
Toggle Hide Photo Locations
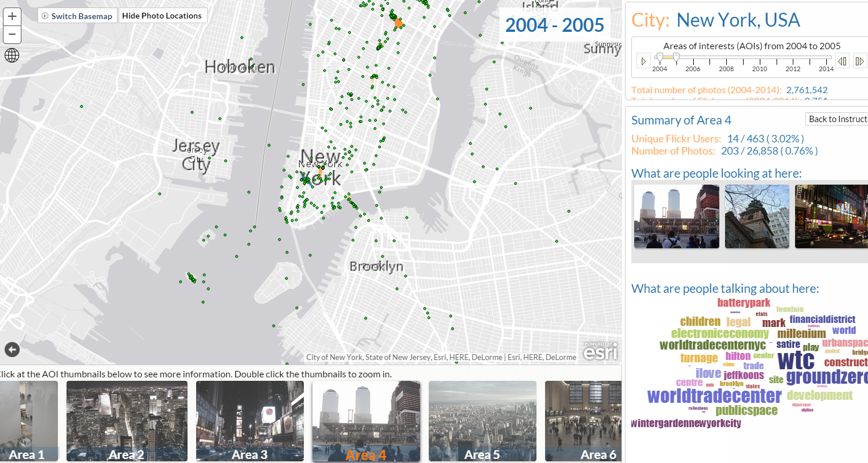[162, 16]
